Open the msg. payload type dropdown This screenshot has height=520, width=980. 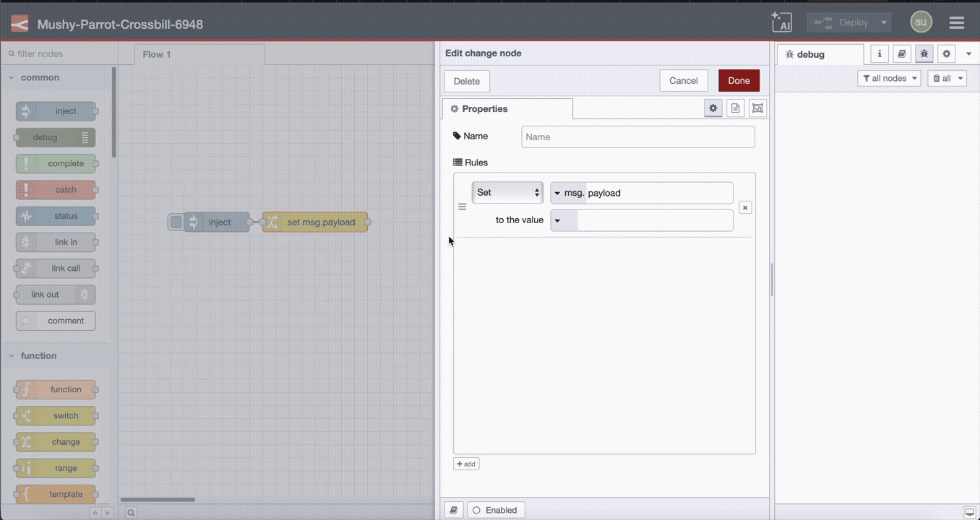point(557,192)
